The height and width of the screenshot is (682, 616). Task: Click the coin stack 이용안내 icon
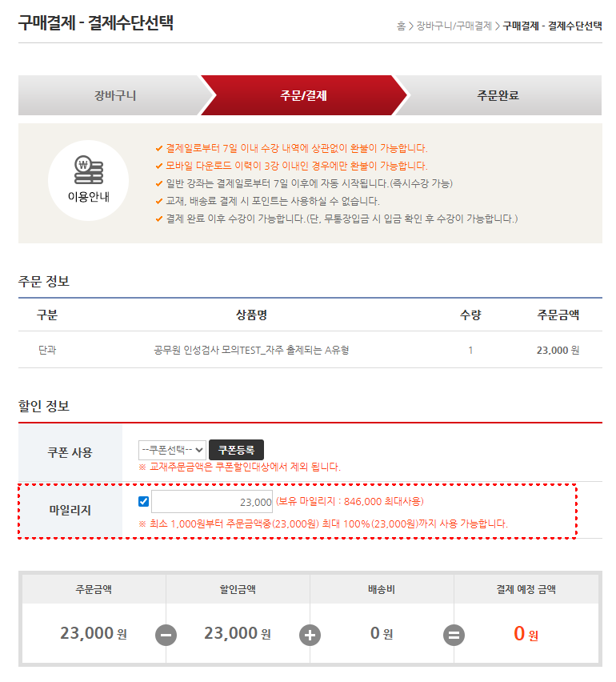pos(89,170)
